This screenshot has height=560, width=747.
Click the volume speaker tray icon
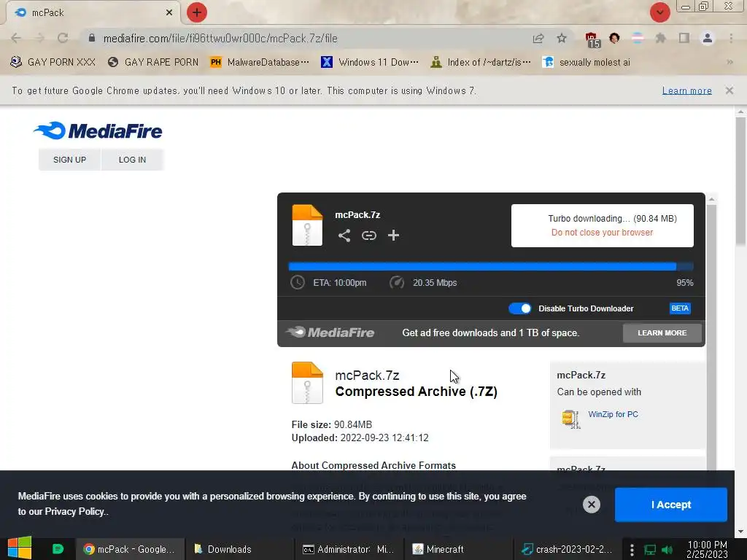coord(667,550)
